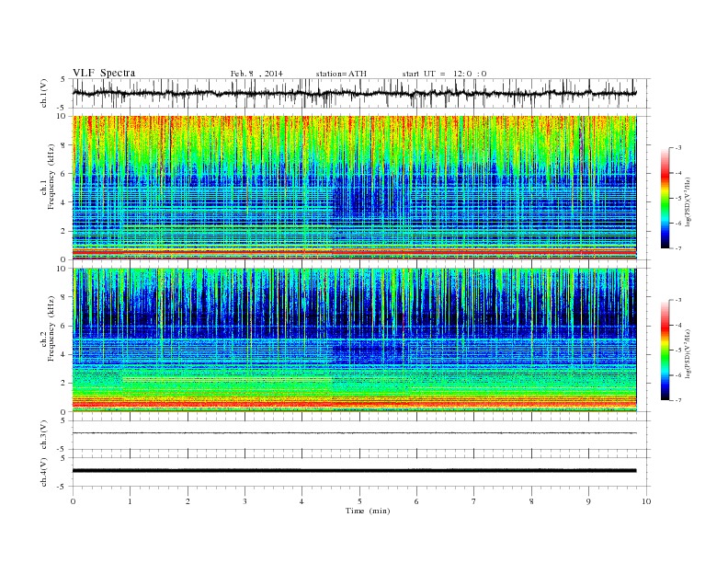
Task: Click the "8" kHz tick of ch.1 spectrogram
Action: (x=64, y=145)
